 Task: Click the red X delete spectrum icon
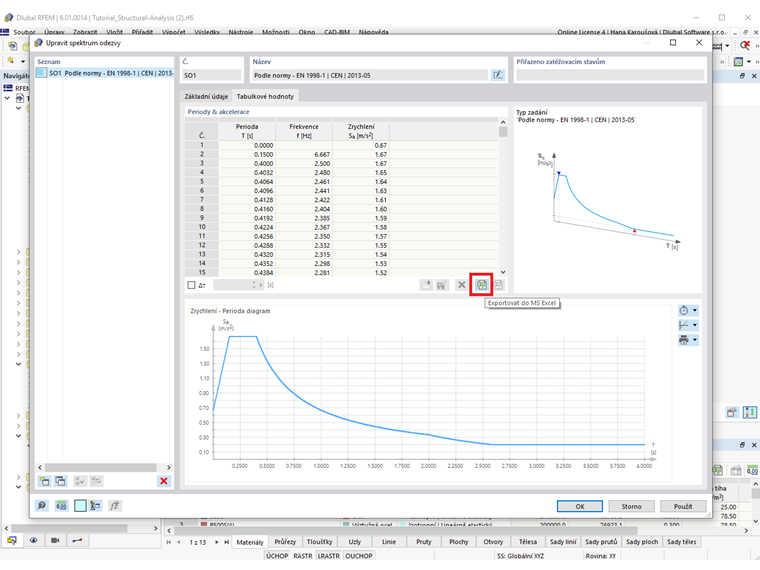[x=164, y=481]
